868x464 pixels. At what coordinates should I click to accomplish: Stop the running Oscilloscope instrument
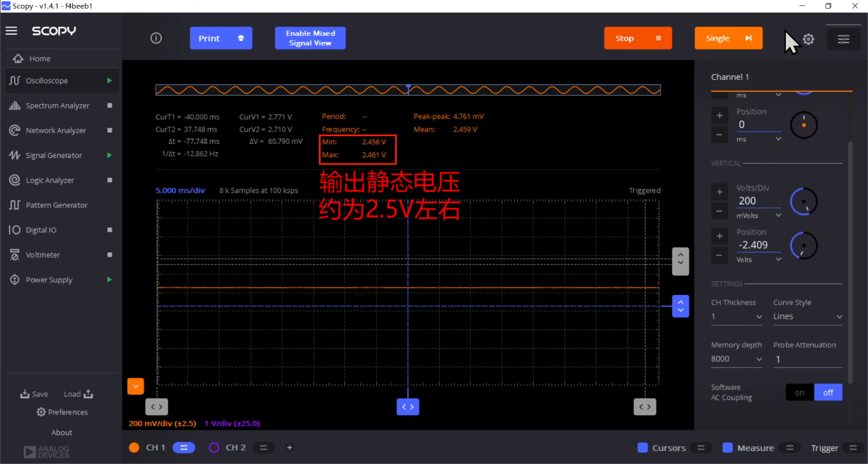pyautogui.click(x=109, y=81)
